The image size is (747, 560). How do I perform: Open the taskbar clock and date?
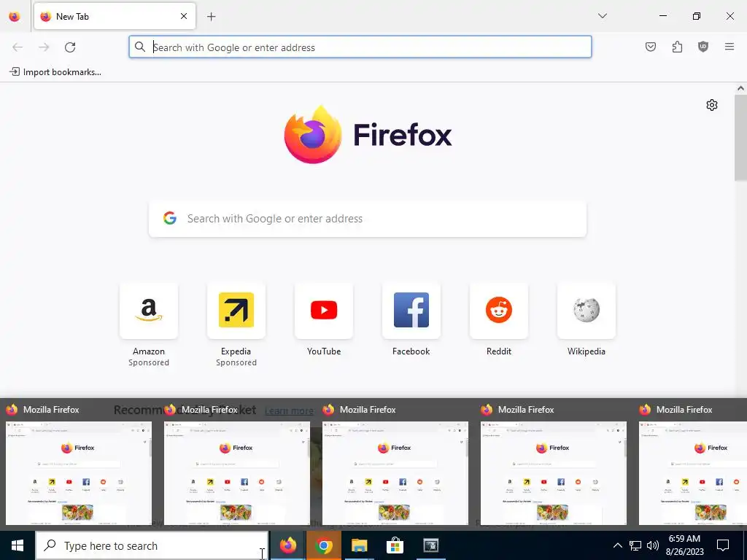684,545
